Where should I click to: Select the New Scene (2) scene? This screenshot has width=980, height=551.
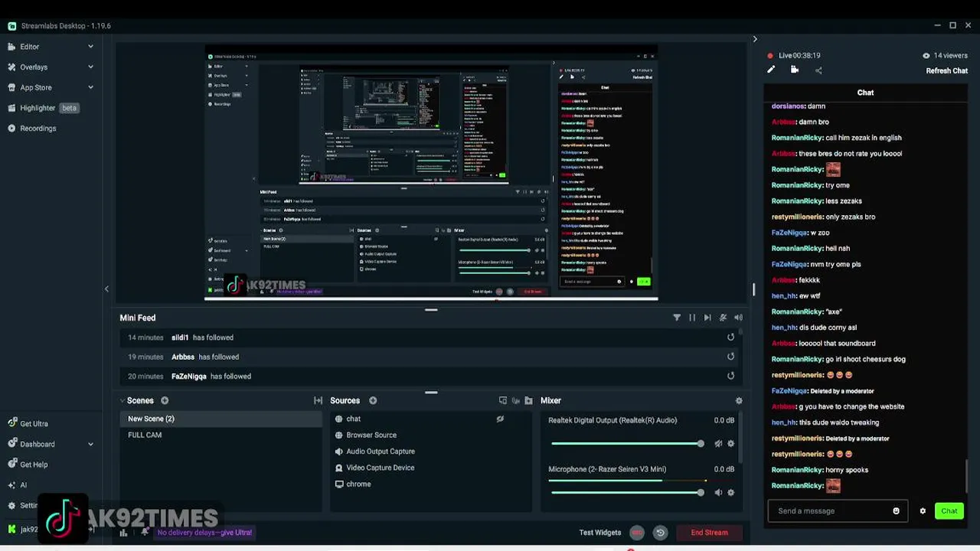point(220,419)
